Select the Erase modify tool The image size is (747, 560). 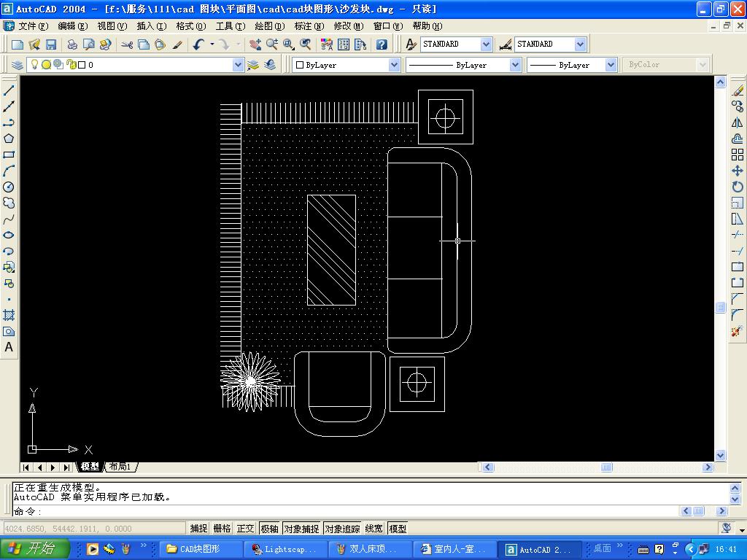pos(738,90)
